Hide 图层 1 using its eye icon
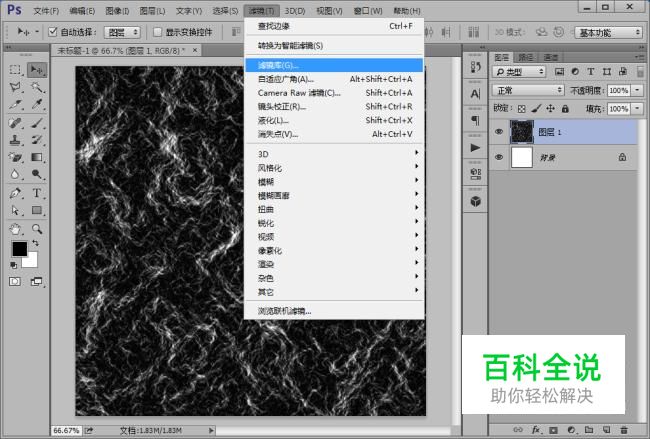This screenshot has height=439, width=650. [499, 132]
